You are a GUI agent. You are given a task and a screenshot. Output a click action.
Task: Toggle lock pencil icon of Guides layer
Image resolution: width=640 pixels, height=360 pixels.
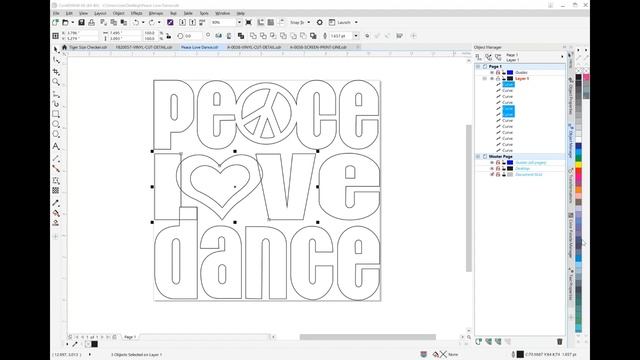click(504, 72)
